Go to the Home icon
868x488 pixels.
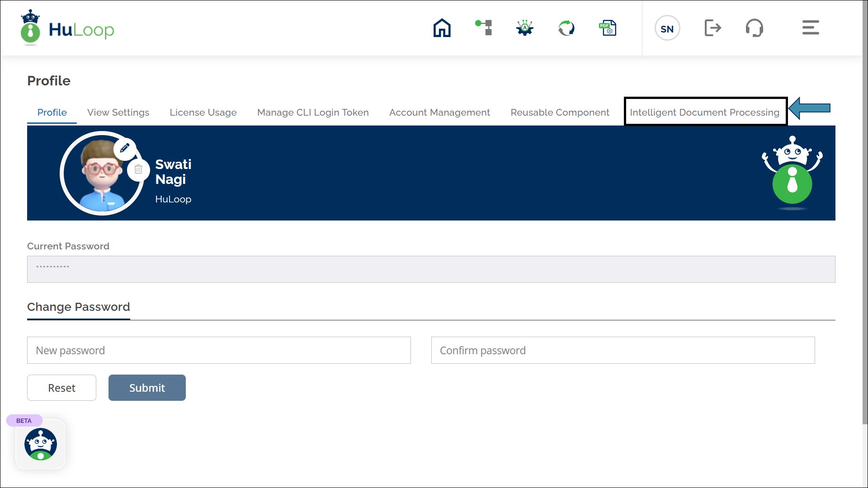tap(442, 28)
